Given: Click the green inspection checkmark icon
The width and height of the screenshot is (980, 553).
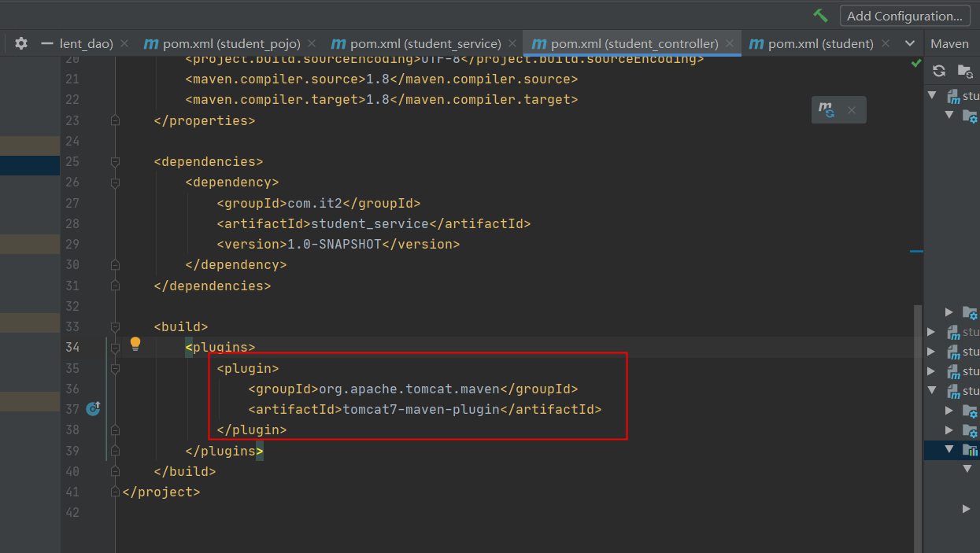Looking at the screenshot, I should (916, 62).
